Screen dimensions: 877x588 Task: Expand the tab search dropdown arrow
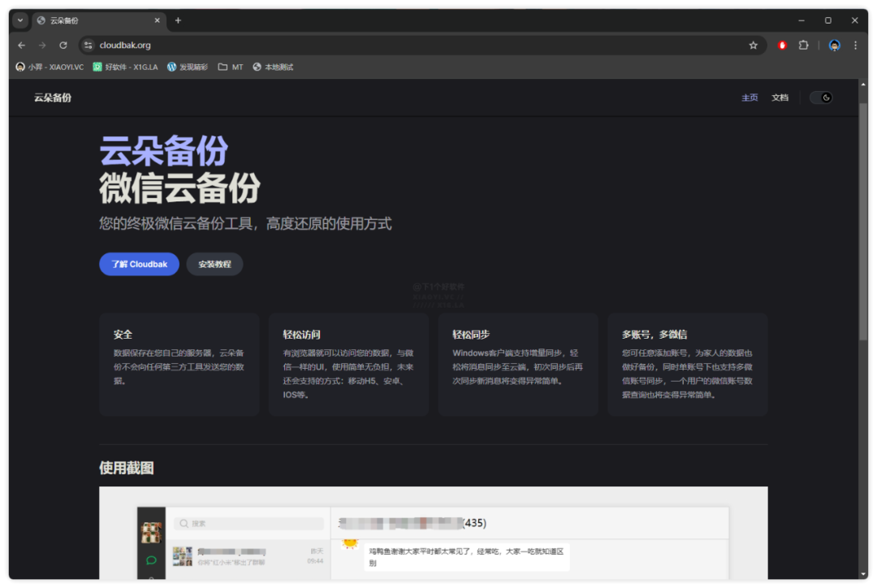coord(20,20)
